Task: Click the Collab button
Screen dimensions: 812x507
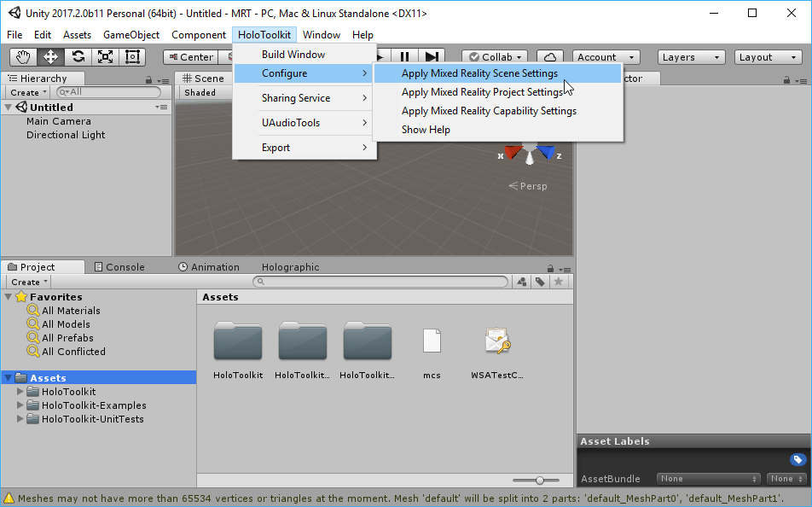Action: coord(495,56)
